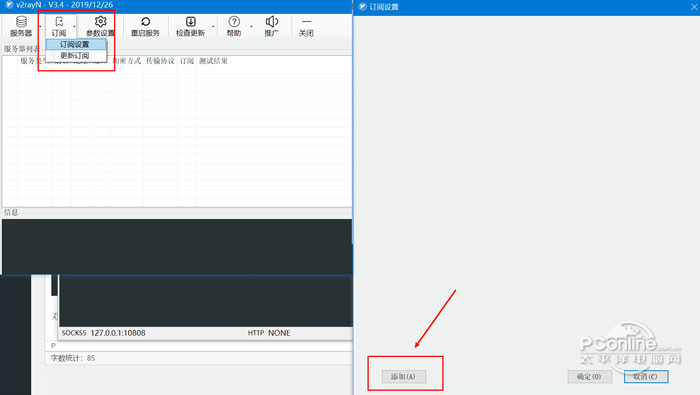The width and height of the screenshot is (700, 395).
Task: Close the 订阅设置 dialog window
Action: (694, 7)
